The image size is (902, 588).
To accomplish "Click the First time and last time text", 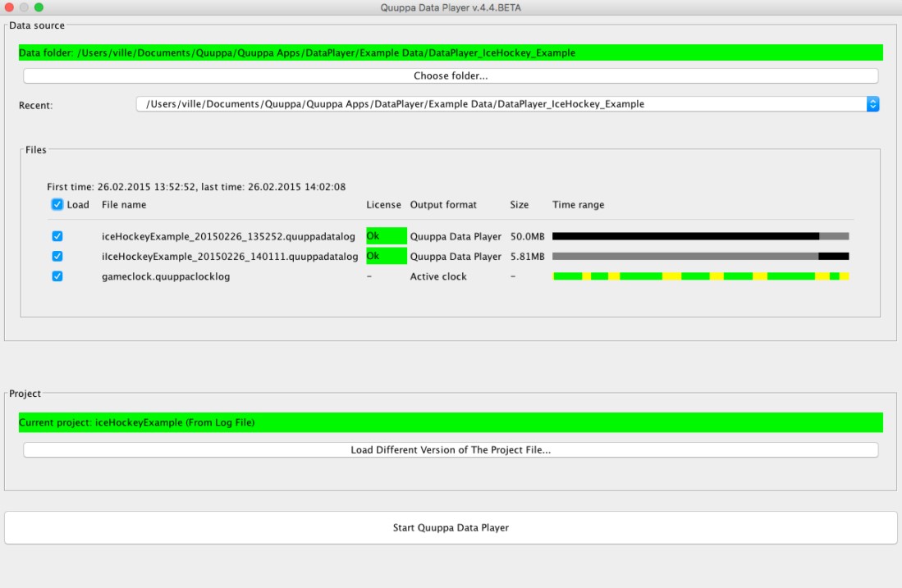I will (x=196, y=187).
